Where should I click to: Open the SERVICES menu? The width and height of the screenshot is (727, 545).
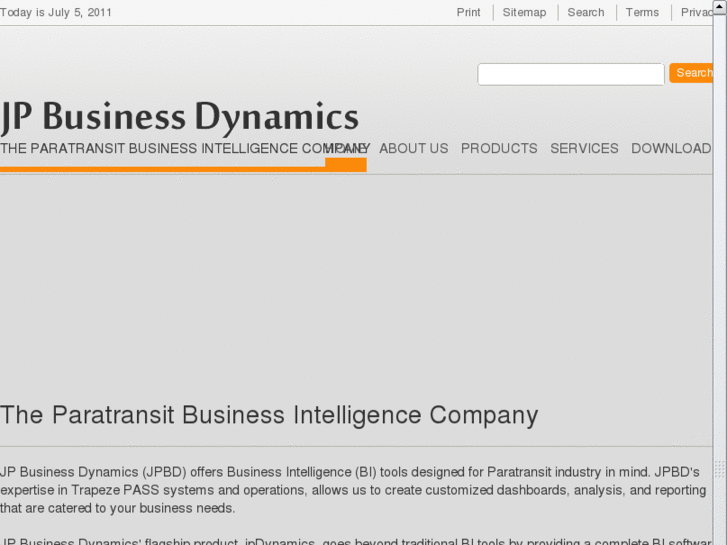tap(584, 148)
